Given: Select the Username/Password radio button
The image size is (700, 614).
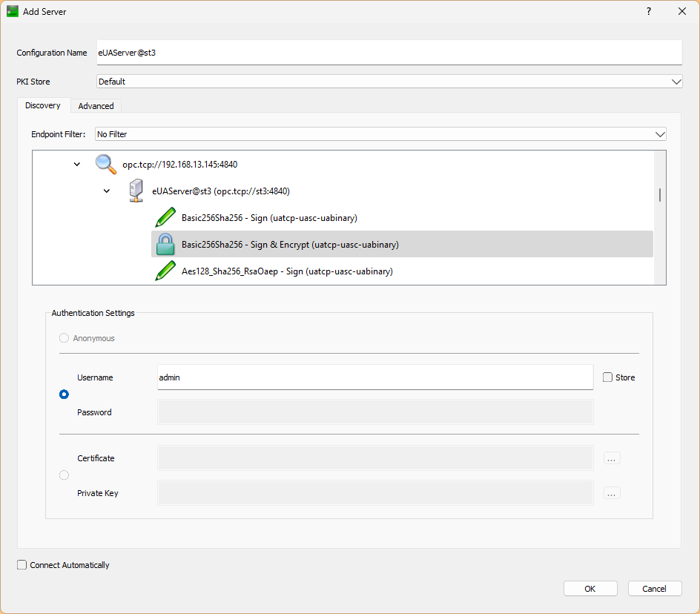Looking at the screenshot, I should pos(64,395).
